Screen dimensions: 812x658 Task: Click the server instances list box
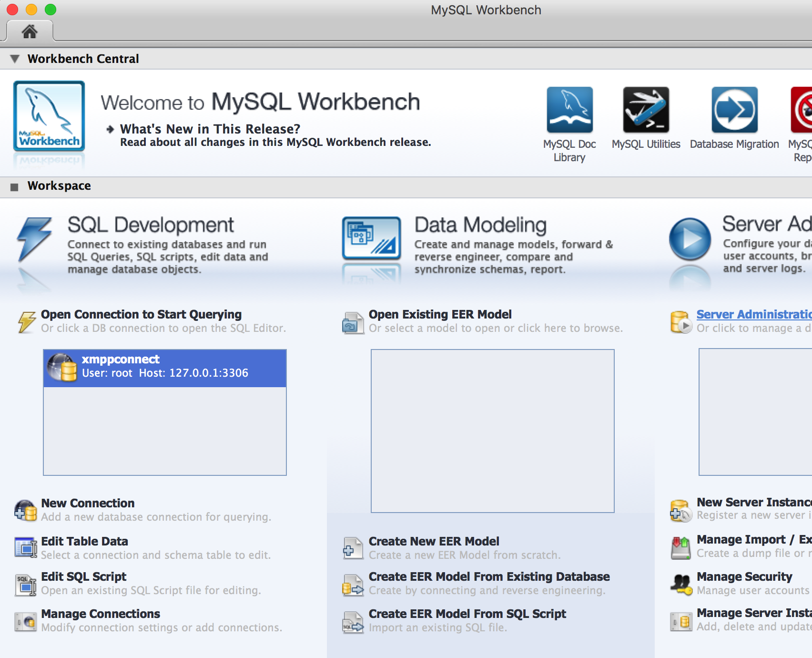(755, 412)
